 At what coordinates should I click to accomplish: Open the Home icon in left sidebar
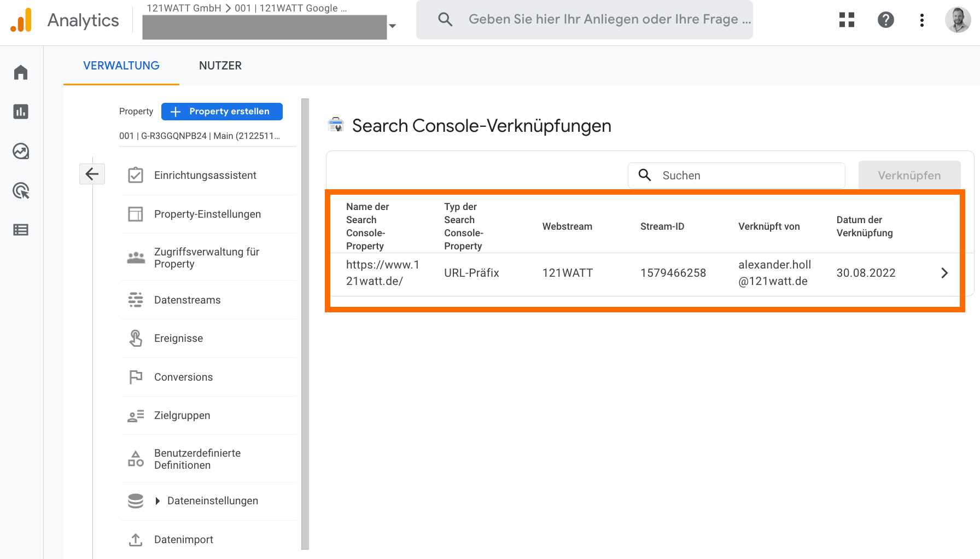click(21, 72)
